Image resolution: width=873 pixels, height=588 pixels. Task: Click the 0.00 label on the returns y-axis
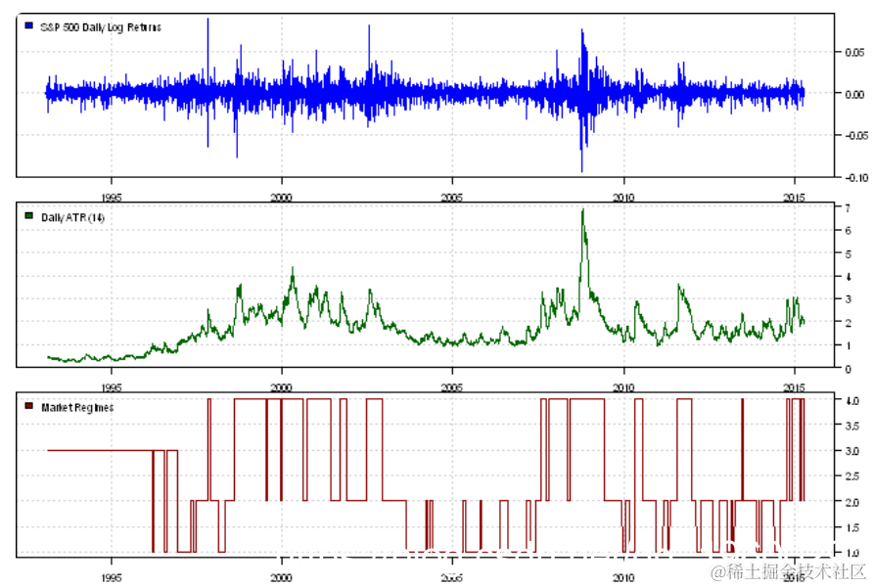point(854,94)
